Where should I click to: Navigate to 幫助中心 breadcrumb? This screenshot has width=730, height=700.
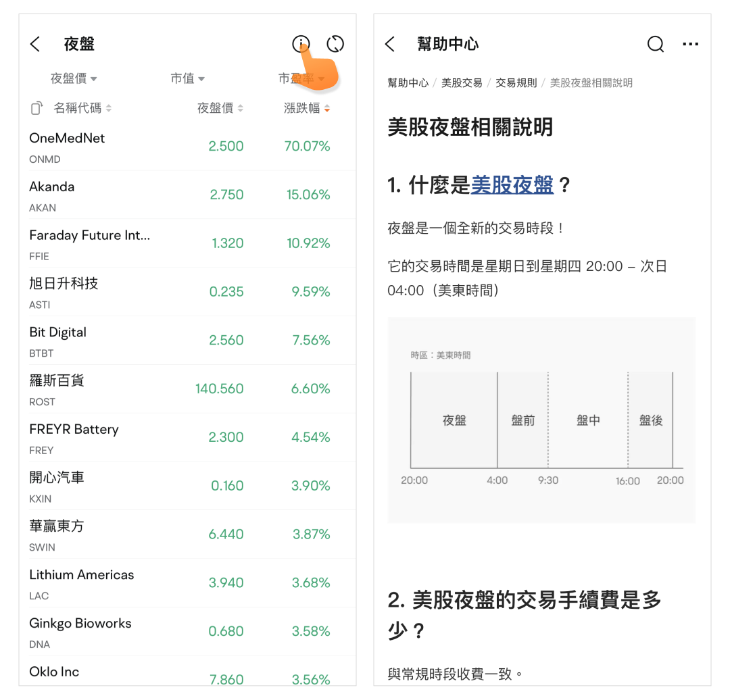click(408, 83)
